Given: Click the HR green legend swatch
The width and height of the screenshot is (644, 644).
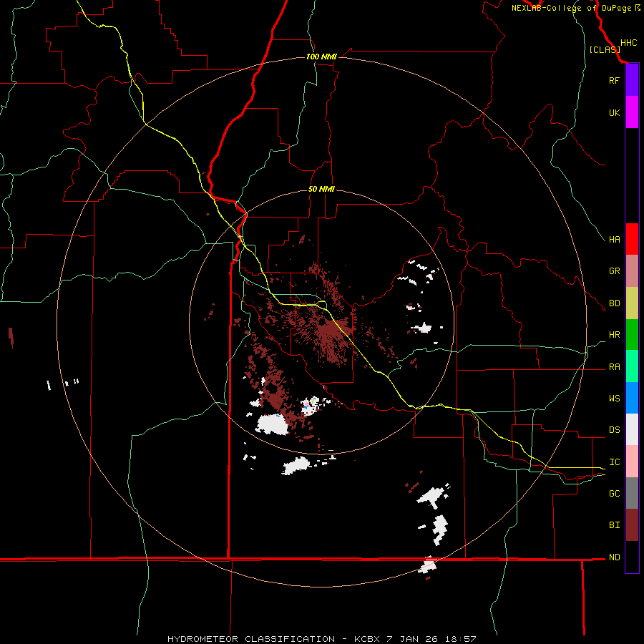Looking at the screenshot, I should [632, 335].
